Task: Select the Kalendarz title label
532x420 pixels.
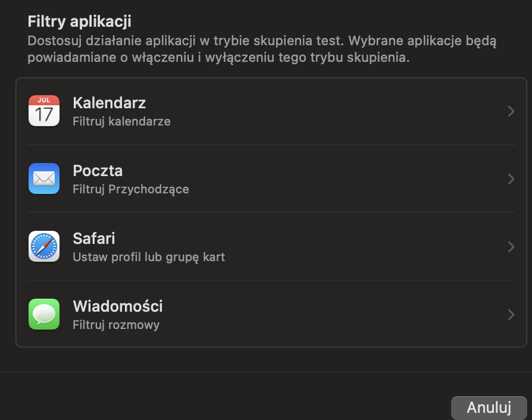Action: point(109,103)
